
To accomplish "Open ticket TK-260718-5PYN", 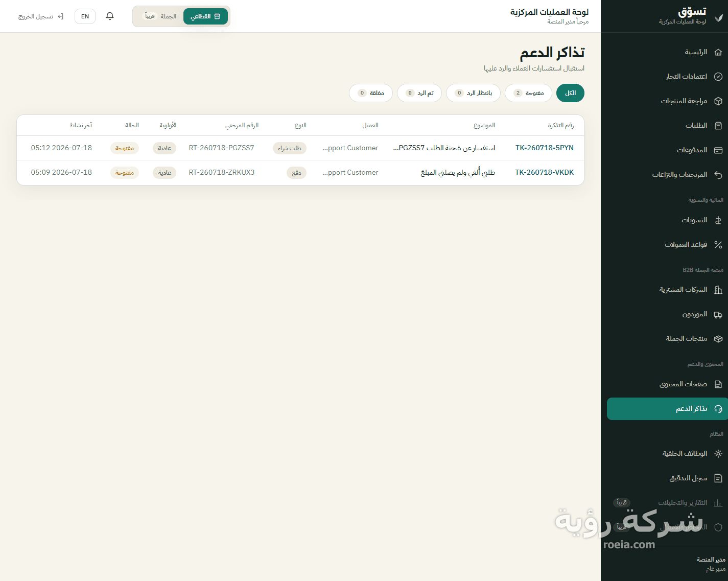I will pos(544,148).
